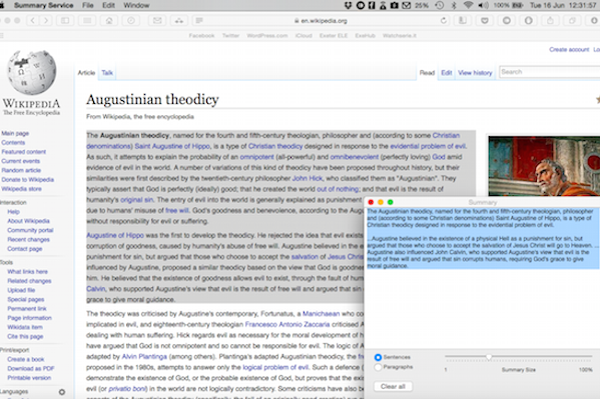The width and height of the screenshot is (600, 399).
Task: Click the Mail envelope toolbar icon
Action: tap(157, 21)
